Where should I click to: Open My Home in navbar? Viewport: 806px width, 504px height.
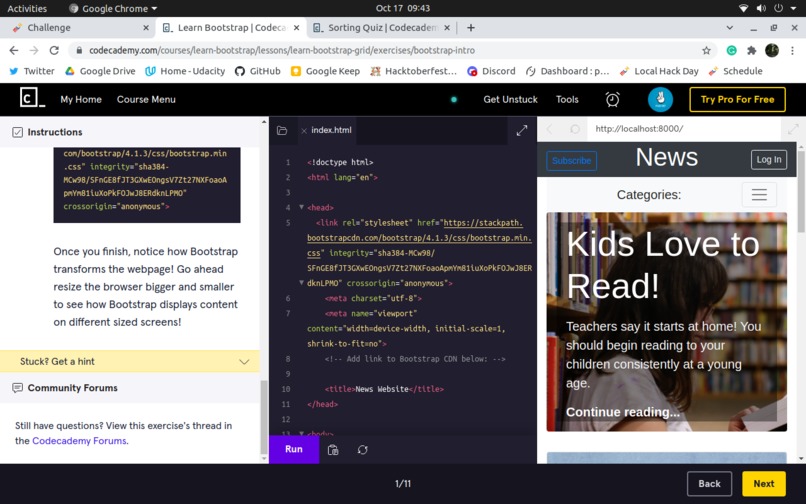(x=81, y=99)
